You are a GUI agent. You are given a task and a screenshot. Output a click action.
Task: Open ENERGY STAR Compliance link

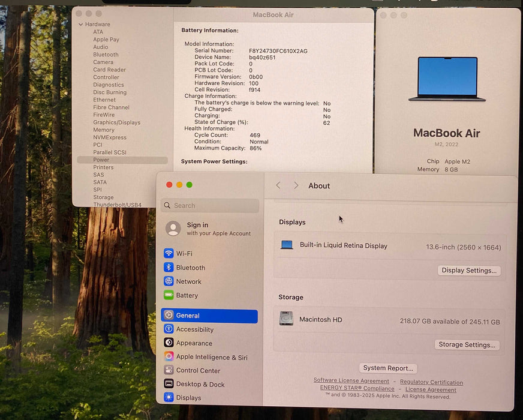(x=357, y=388)
